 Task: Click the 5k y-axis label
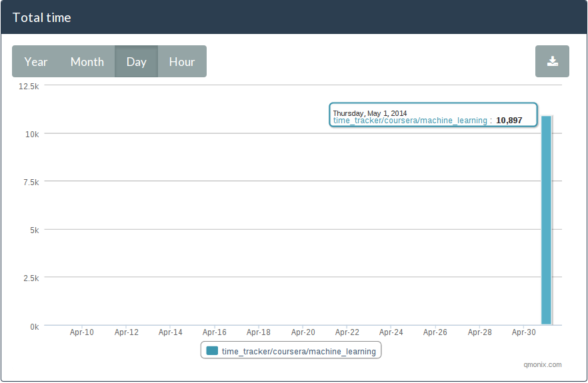coord(35,230)
